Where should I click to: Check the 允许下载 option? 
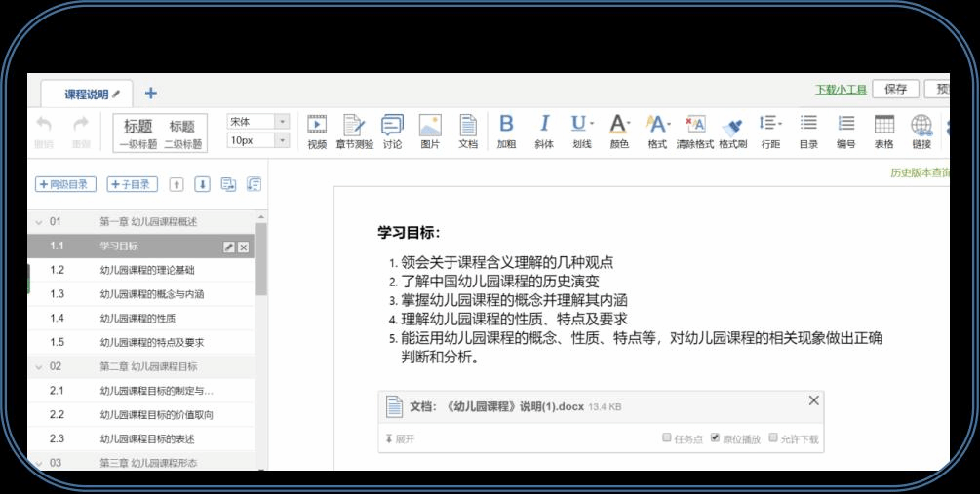coord(773,438)
